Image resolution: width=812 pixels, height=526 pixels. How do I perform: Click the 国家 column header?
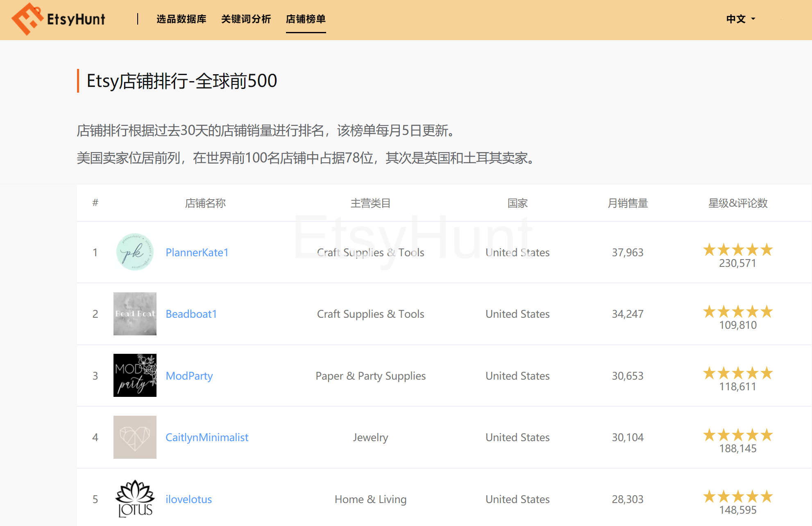tap(517, 203)
